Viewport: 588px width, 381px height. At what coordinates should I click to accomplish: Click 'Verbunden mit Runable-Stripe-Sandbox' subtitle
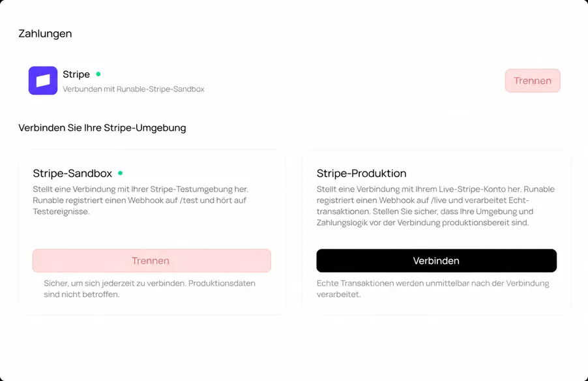coord(134,89)
